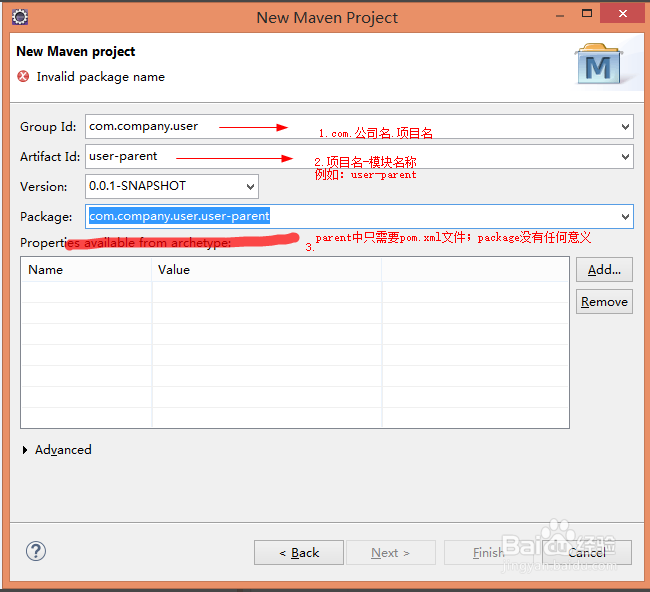Viewport: 650px width, 592px height.
Task: Click the 'Invalid package name' error message
Action: pyautogui.click(x=101, y=77)
